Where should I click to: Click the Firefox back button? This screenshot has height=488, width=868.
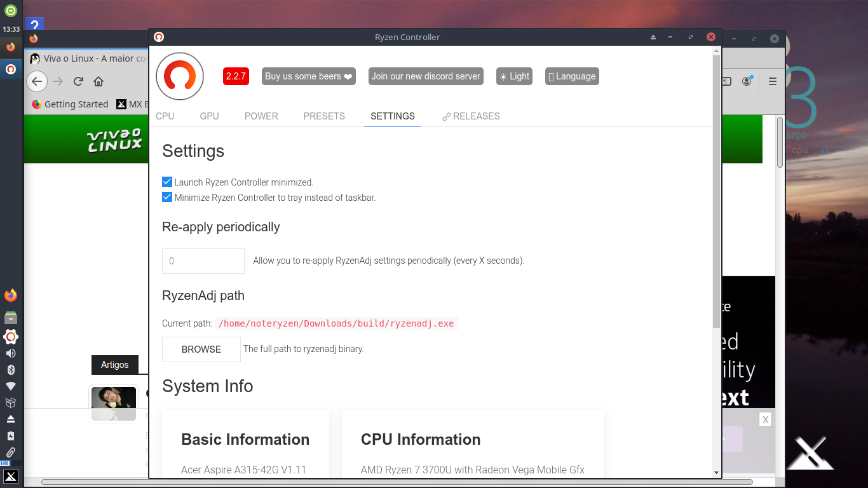[37, 81]
